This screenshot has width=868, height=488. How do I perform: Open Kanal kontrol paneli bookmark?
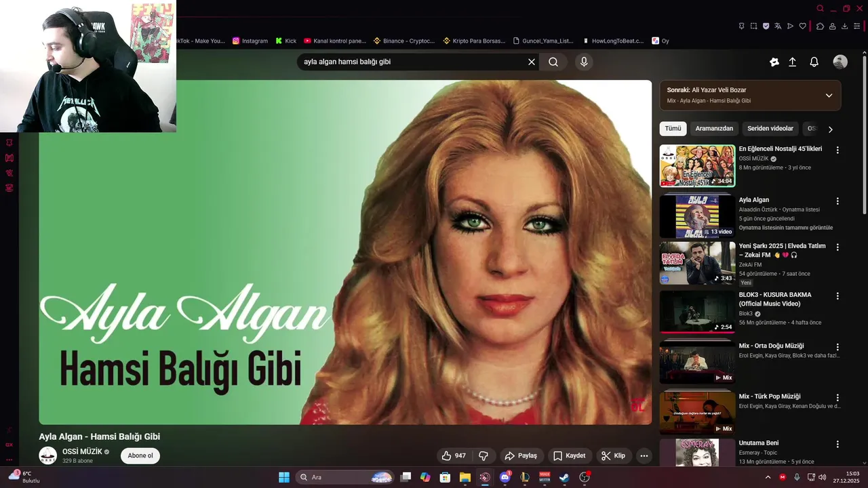[x=335, y=41]
